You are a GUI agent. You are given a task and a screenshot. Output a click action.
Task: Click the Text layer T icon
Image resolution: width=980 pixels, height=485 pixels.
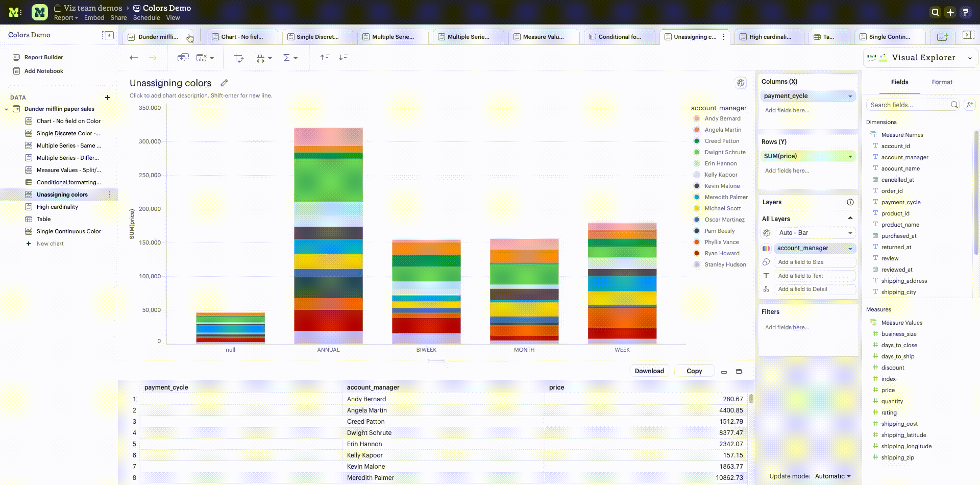coord(766,276)
